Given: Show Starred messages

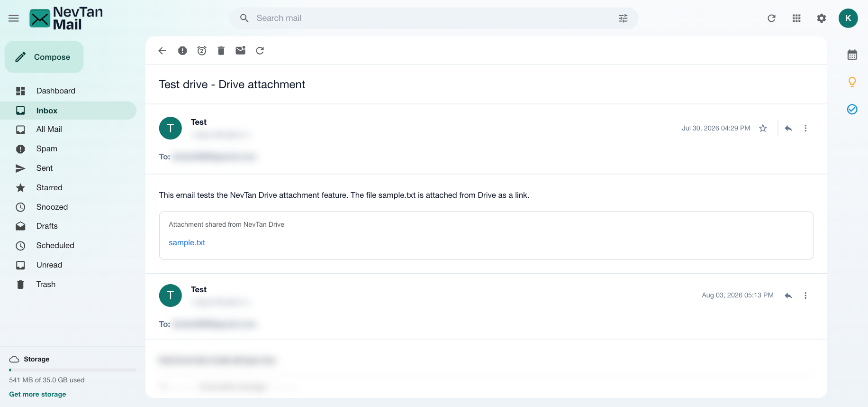Looking at the screenshot, I should [x=68, y=188].
